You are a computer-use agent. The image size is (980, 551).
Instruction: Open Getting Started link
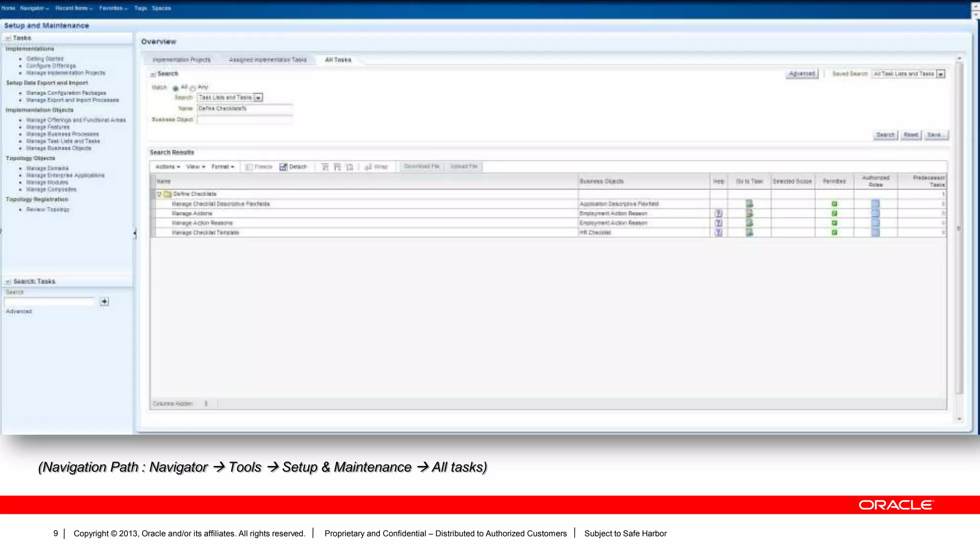coord(45,59)
